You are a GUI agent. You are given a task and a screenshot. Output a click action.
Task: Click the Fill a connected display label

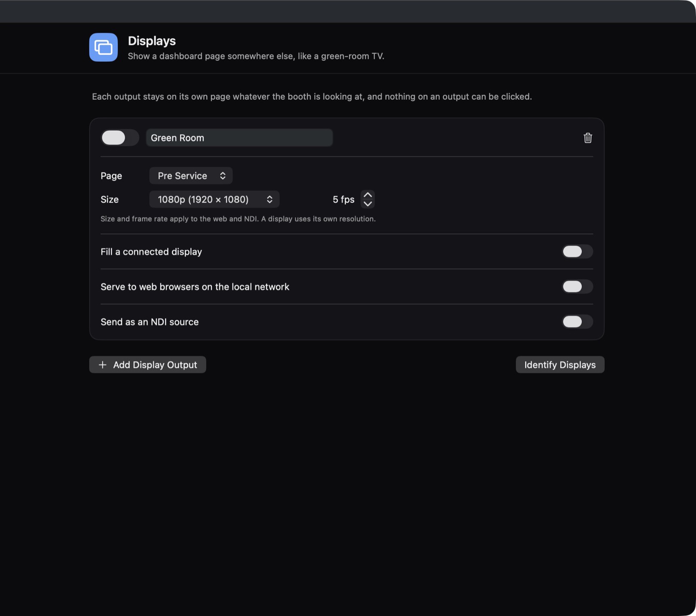(x=151, y=251)
